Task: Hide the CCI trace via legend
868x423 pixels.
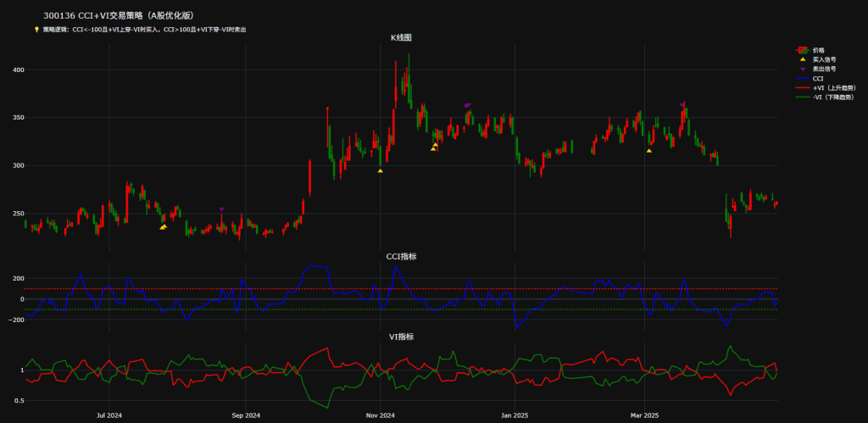Action: point(809,79)
